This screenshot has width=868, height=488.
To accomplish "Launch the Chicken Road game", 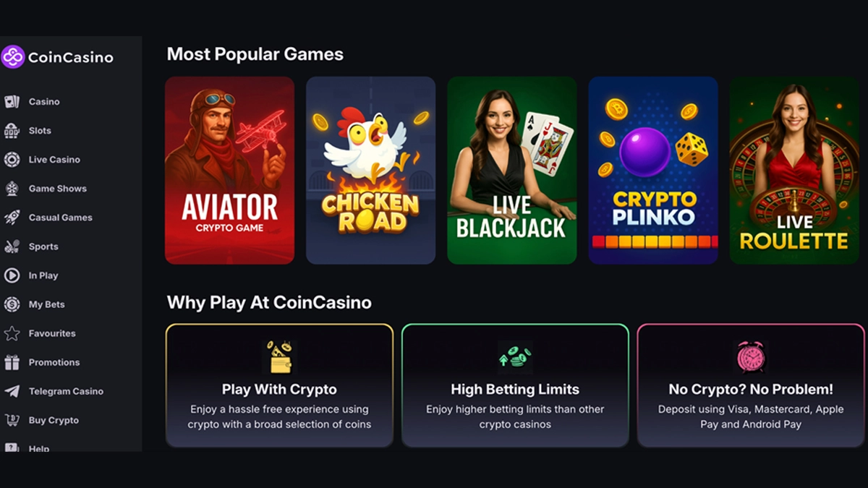I will pos(370,171).
